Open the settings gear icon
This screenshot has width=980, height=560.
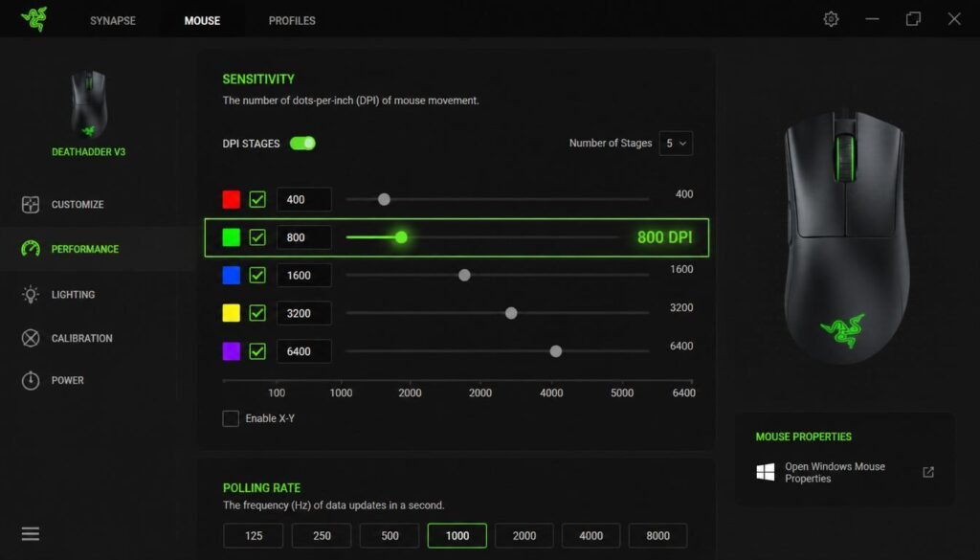pyautogui.click(x=831, y=19)
